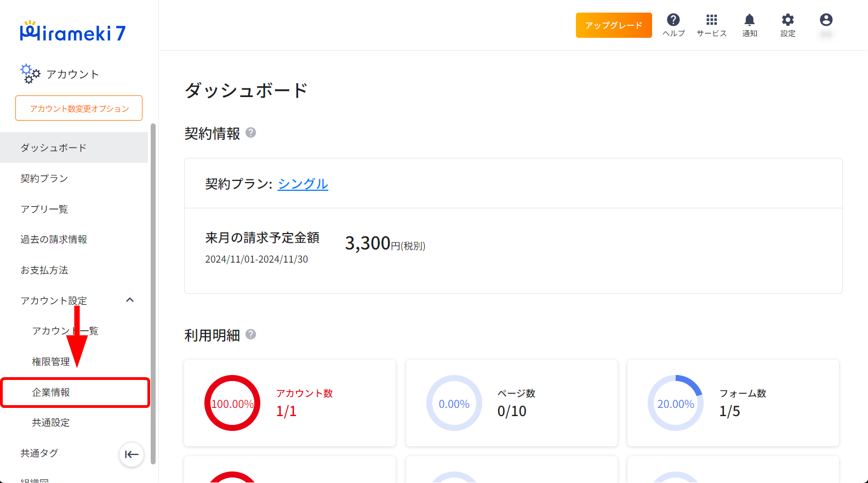Click the ダッシュボード page heading
This screenshot has height=483, width=868.
246,90
